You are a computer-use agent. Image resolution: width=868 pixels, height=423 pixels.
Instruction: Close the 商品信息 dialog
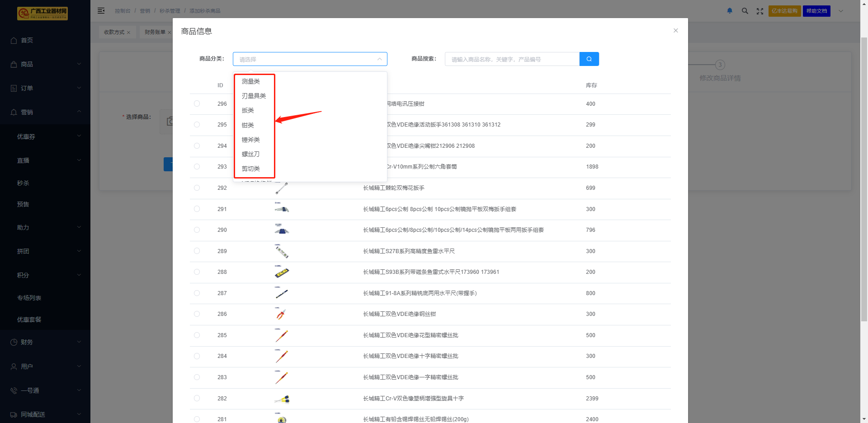tap(675, 31)
